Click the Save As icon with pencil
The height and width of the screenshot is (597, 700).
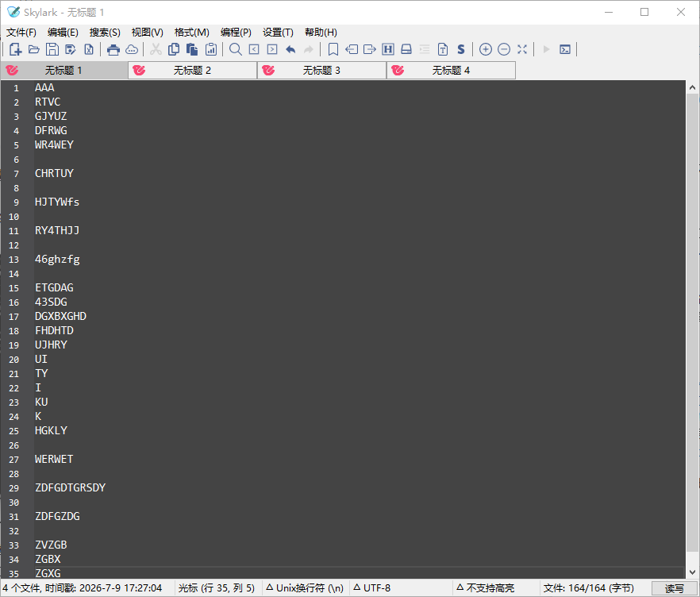coord(71,49)
